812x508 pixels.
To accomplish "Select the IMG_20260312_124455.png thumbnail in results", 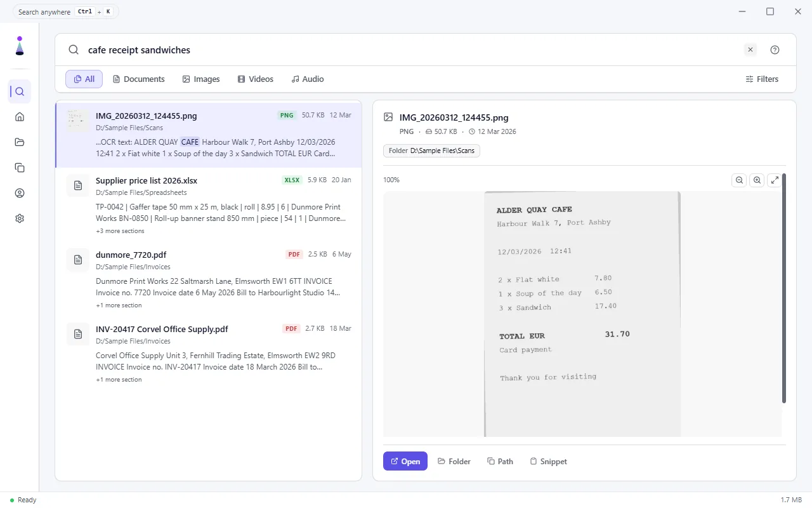I will [78, 121].
